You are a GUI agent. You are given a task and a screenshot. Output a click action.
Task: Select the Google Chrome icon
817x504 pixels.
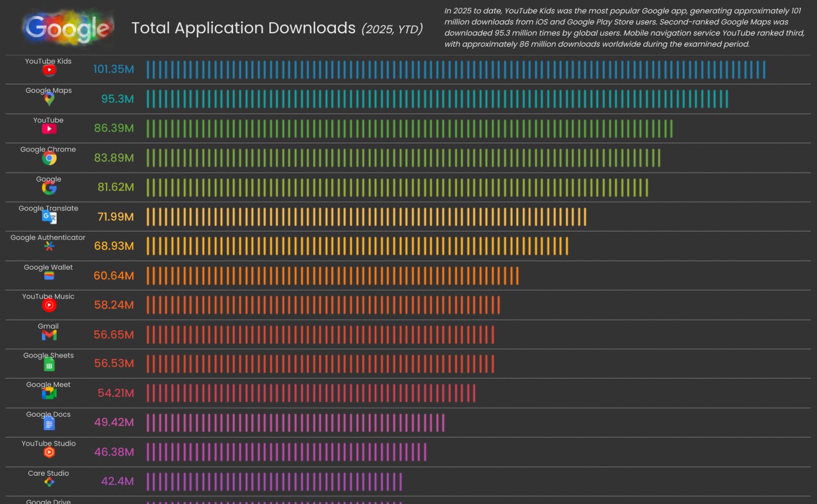pos(49,158)
